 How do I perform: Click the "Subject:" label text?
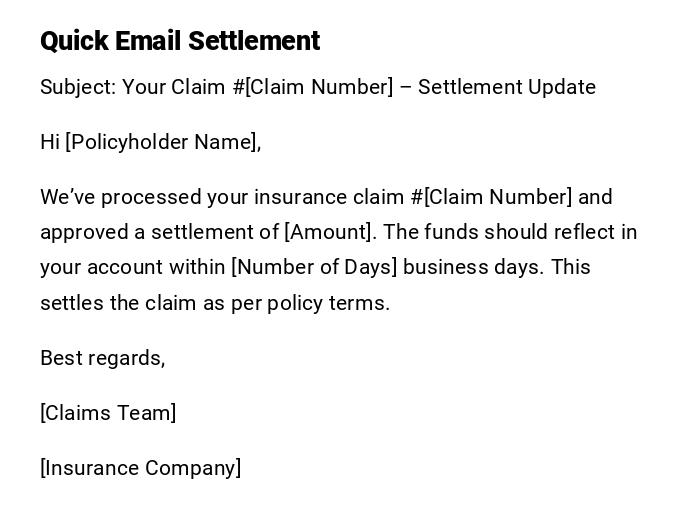pos(78,87)
